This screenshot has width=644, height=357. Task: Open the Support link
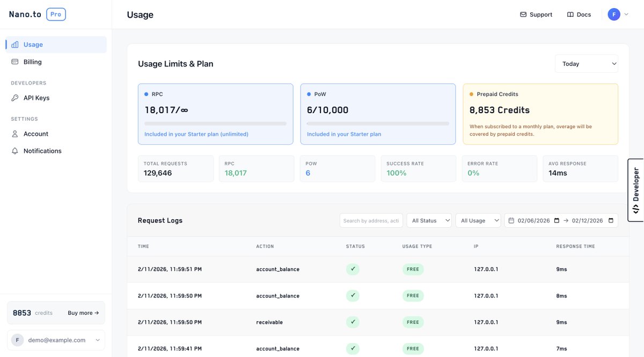[x=536, y=14]
